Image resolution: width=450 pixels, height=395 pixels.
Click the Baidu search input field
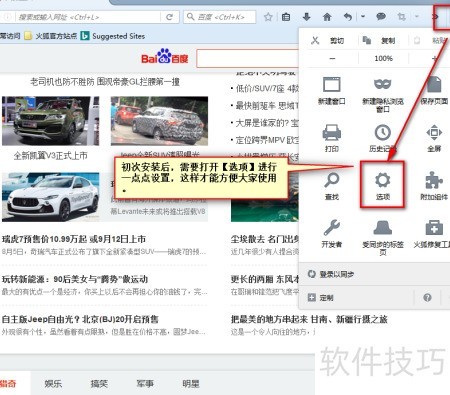coord(248,59)
